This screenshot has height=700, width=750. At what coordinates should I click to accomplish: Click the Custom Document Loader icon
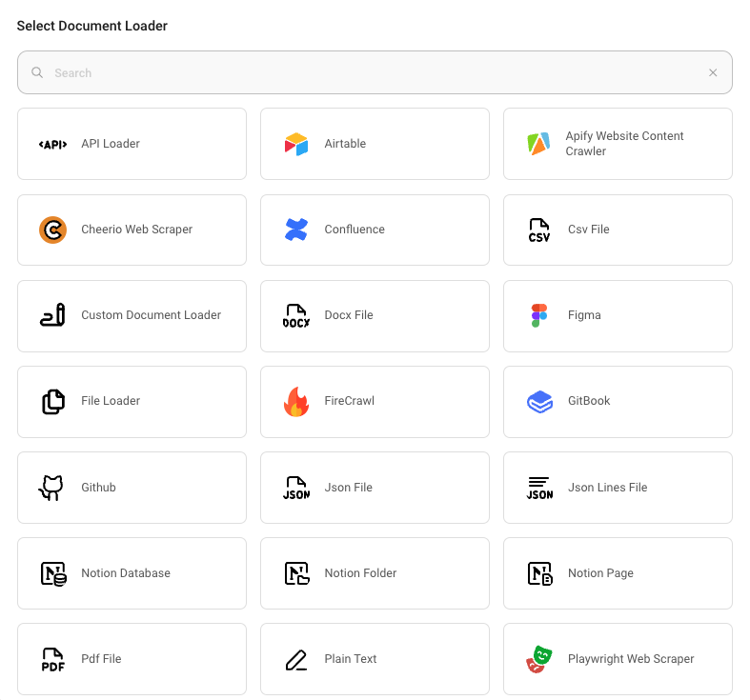tap(52, 315)
